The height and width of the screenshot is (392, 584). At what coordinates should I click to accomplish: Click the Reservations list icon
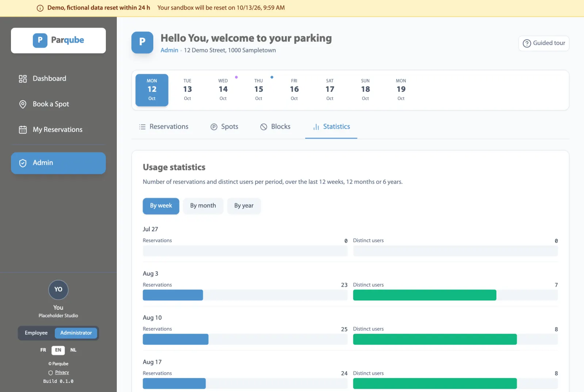point(142,127)
